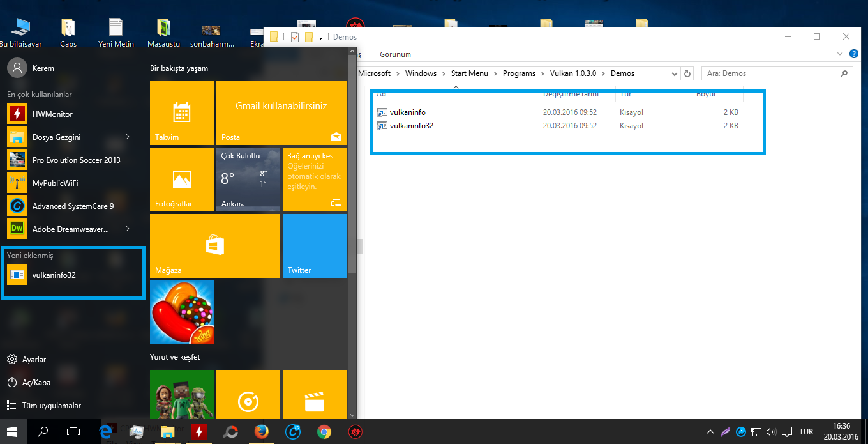This screenshot has height=444, width=868.
Task: Open address bar history dropdown
Action: (675, 73)
